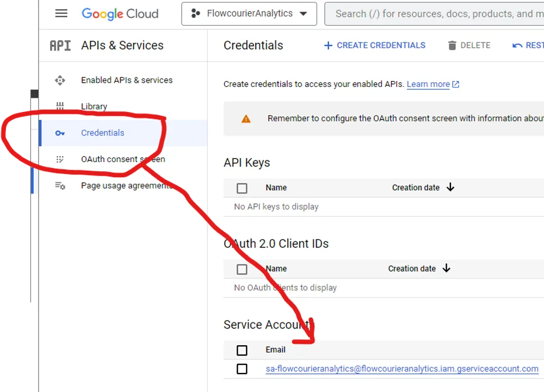
Task: Select the Credentials key icon
Action: pos(60,133)
